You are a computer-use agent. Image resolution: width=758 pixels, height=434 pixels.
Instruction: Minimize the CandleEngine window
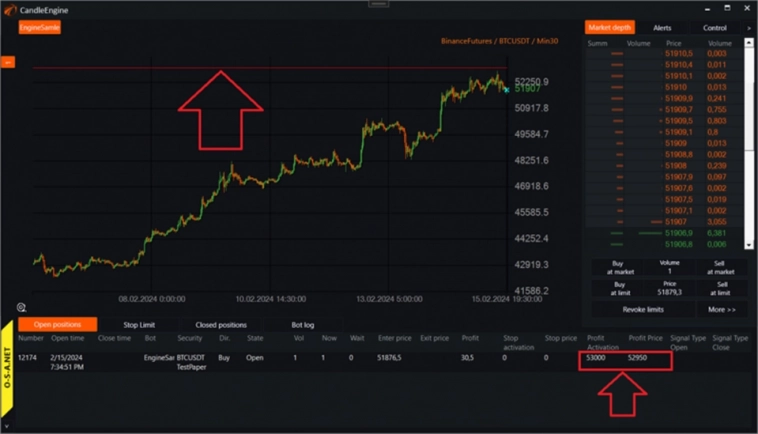click(x=705, y=8)
